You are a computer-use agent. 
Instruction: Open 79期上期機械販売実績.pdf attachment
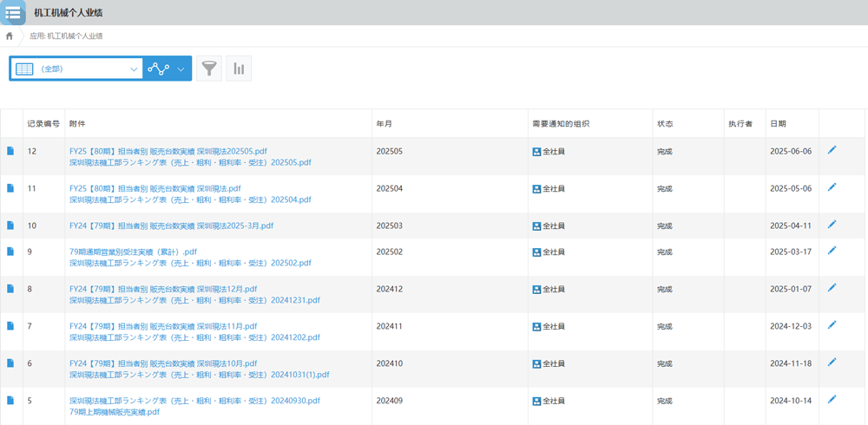[115, 412]
